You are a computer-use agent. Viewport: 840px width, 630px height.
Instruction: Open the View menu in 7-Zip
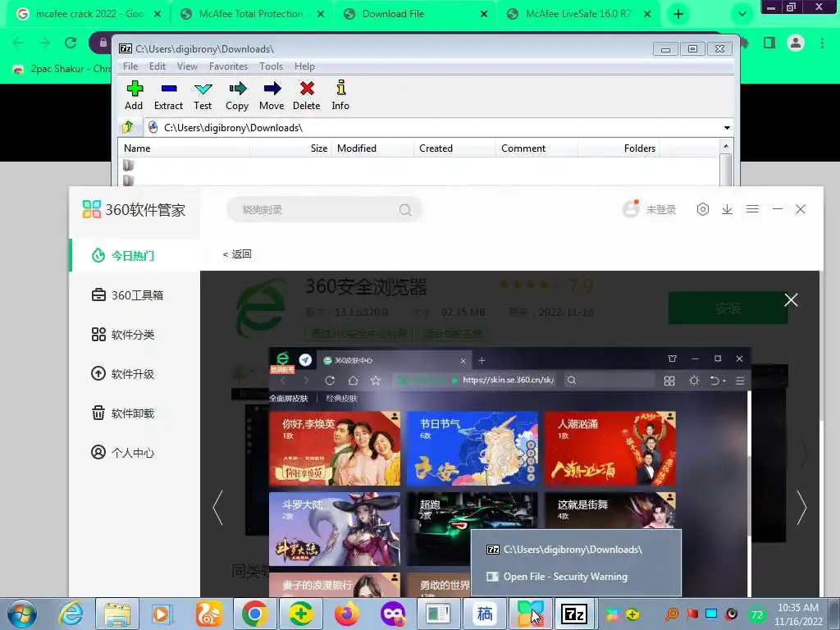click(x=187, y=66)
